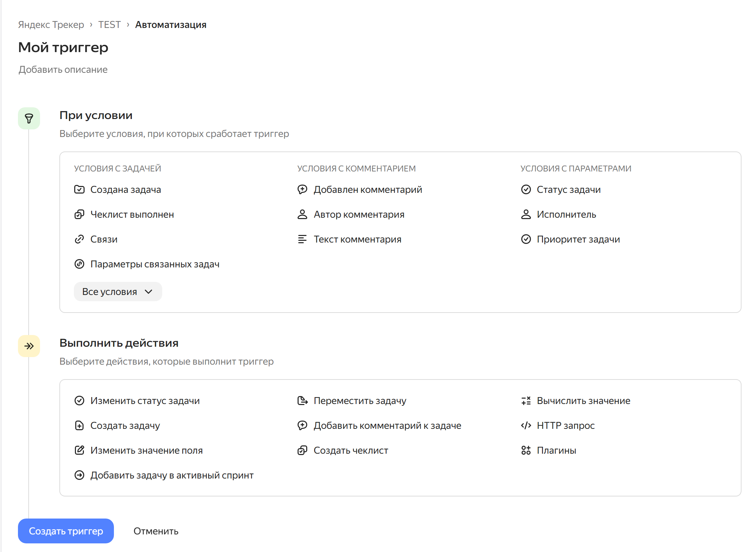
Task: Click the code brackets icon for HTTP запрос
Action: (x=526, y=425)
